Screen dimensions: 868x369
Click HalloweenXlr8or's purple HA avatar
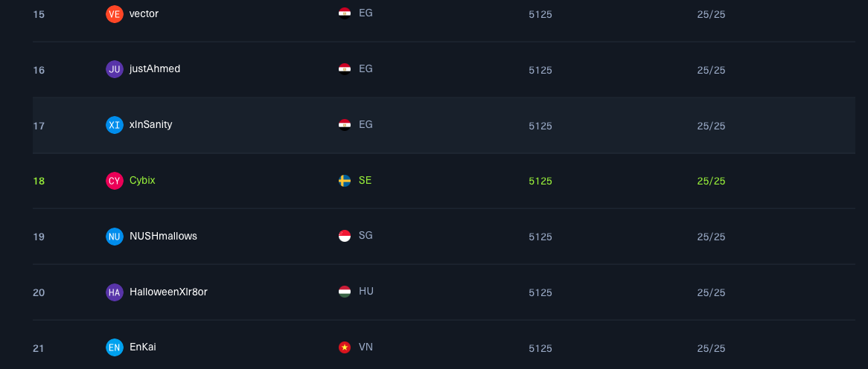[114, 292]
